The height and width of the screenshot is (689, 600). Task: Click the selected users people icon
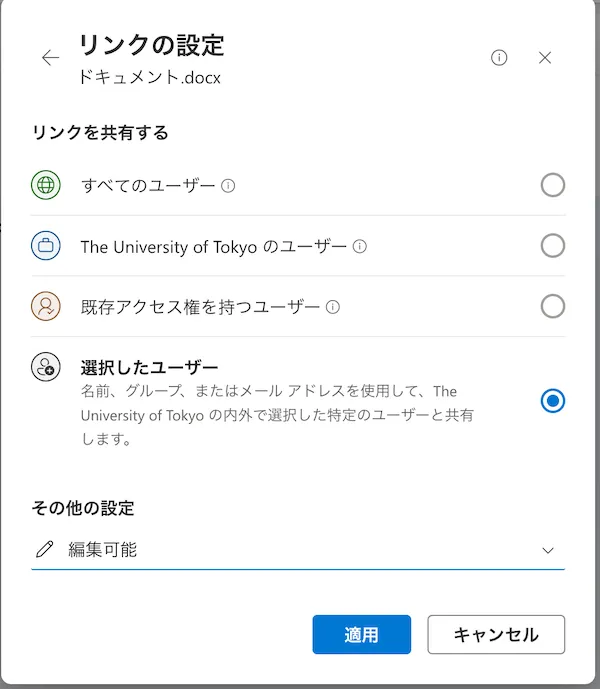[46, 367]
